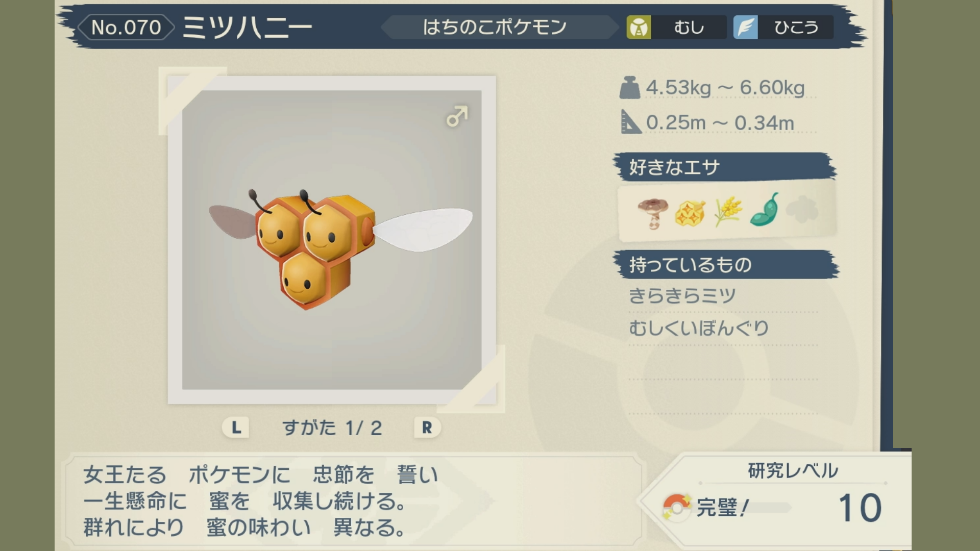980x551 pixels.
Task: Click the male gender symbol
Action: (x=457, y=116)
